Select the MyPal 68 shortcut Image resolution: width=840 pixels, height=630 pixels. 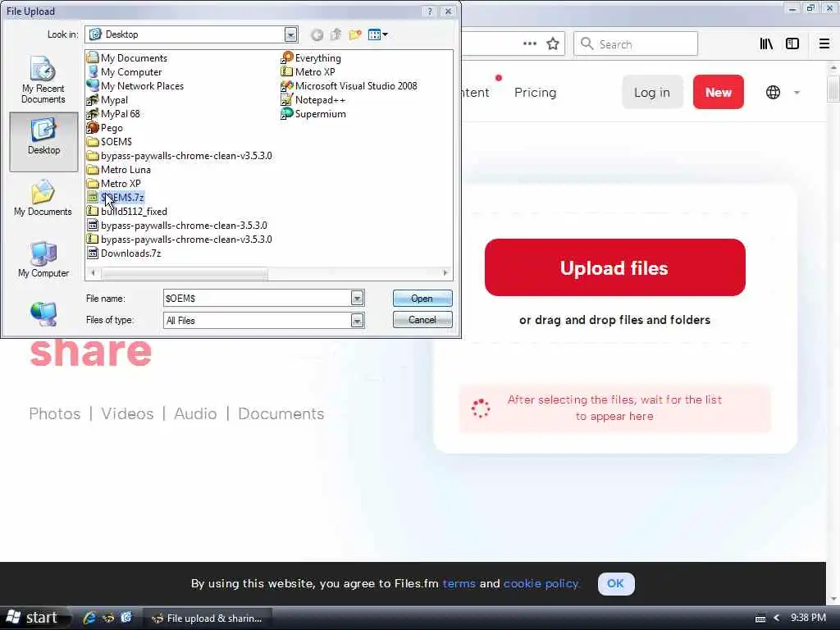tap(113, 113)
